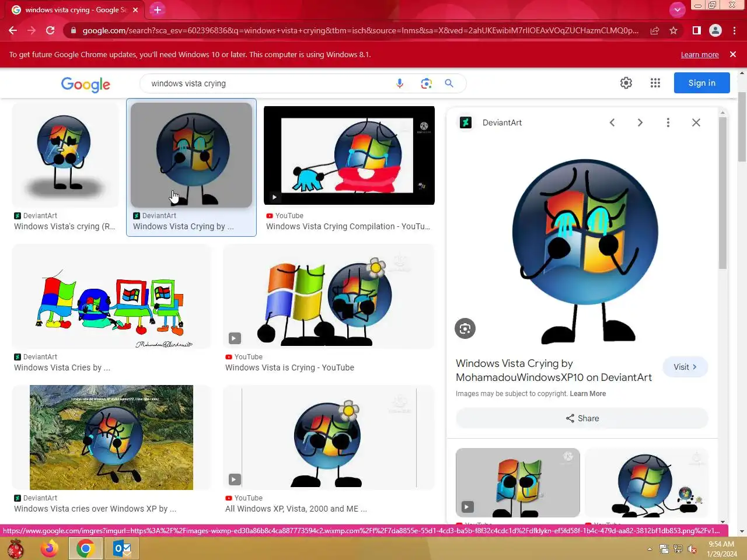Viewport: 747px width, 560px height.
Task: Click the Visit button
Action: (x=685, y=367)
